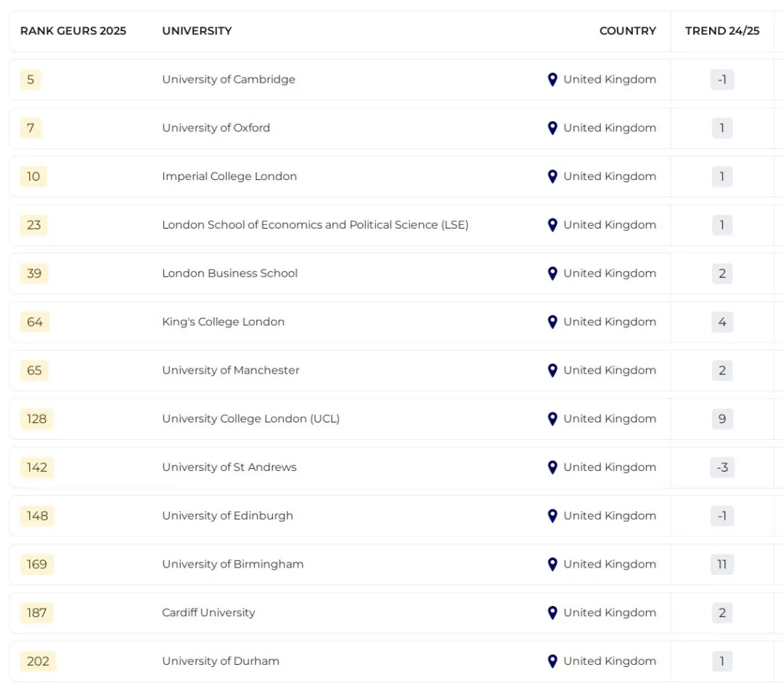Click the map pin for St Andrews

(x=552, y=467)
